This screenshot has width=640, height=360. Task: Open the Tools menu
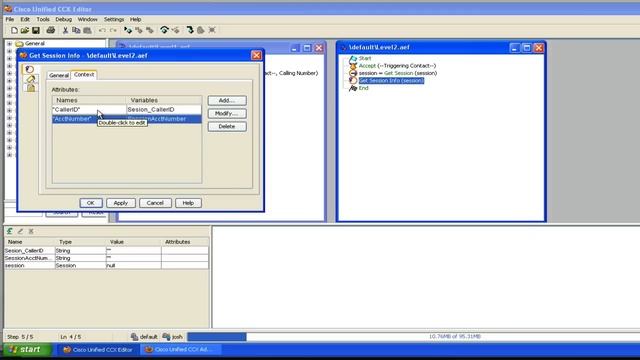coord(43,19)
